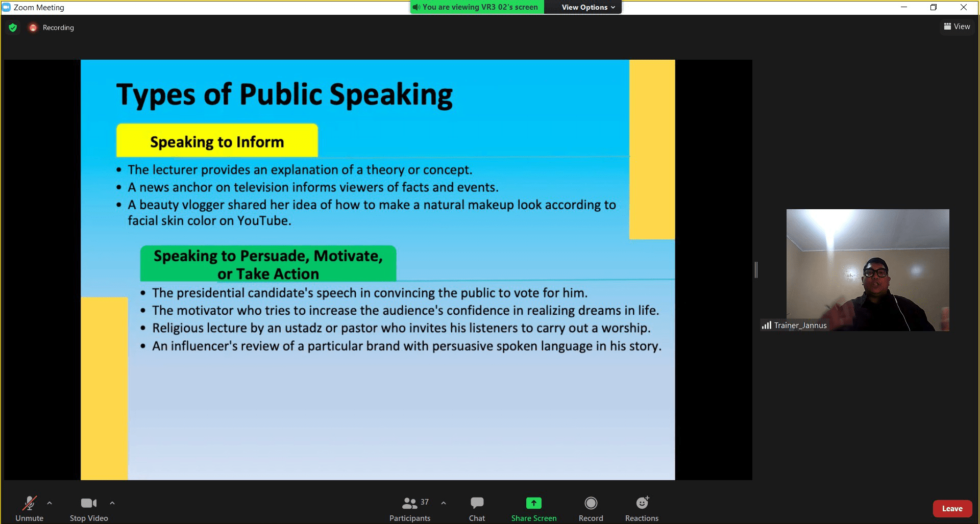980x524 pixels.
Task: Click the network signal icon on Trainer_Jannus's video
Action: pyautogui.click(x=766, y=325)
